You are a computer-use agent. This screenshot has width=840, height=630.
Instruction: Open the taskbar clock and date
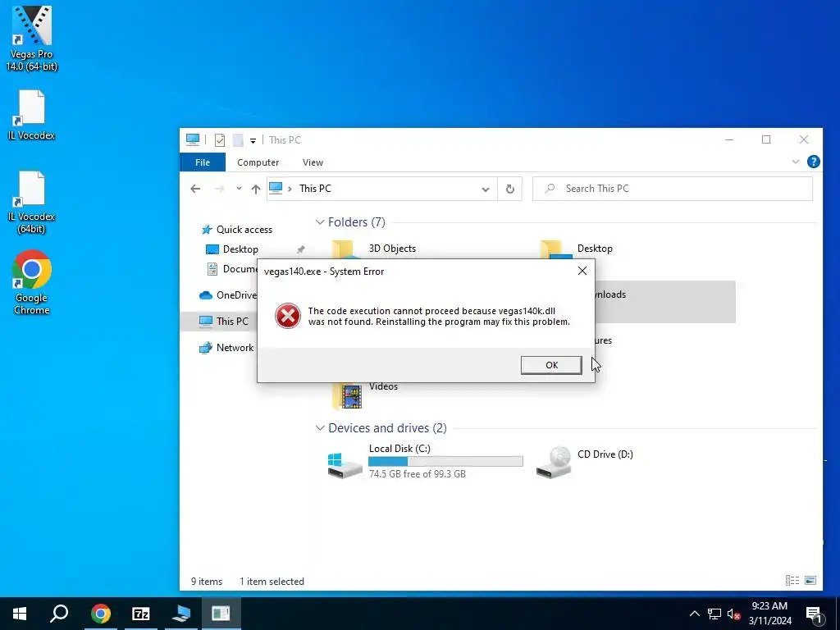(x=769, y=614)
